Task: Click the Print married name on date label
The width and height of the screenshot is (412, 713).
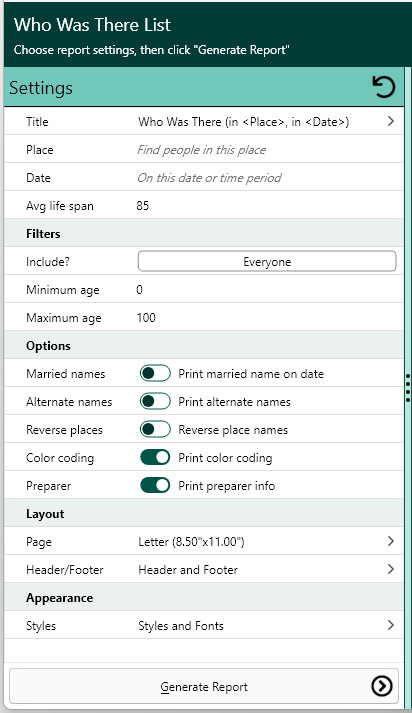Action: [x=251, y=374]
